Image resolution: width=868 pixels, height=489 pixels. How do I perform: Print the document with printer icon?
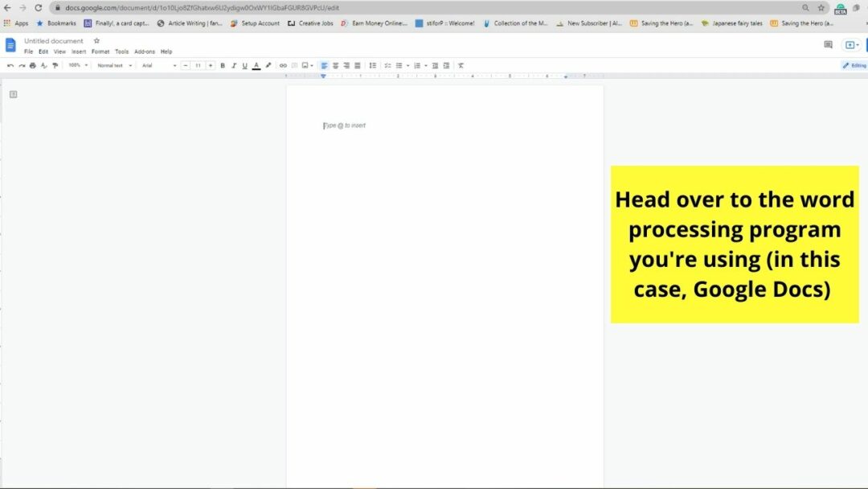pyautogui.click(x=33, y=65)
